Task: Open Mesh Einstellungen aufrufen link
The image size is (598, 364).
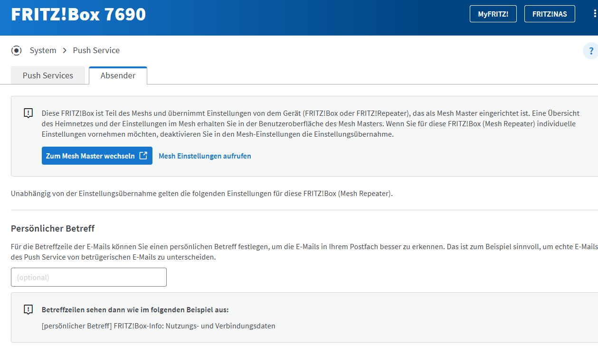Action: click(x=205, y=156)
